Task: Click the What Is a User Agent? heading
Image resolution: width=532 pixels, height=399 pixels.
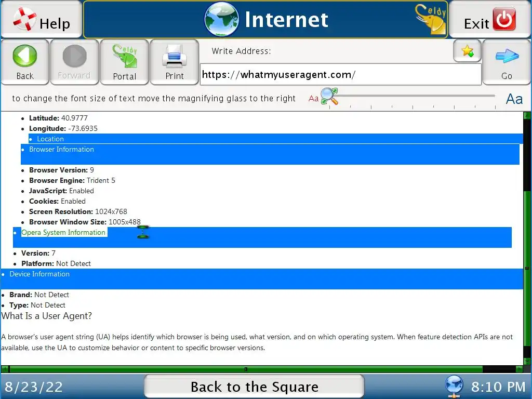Action: click(46, 316)
